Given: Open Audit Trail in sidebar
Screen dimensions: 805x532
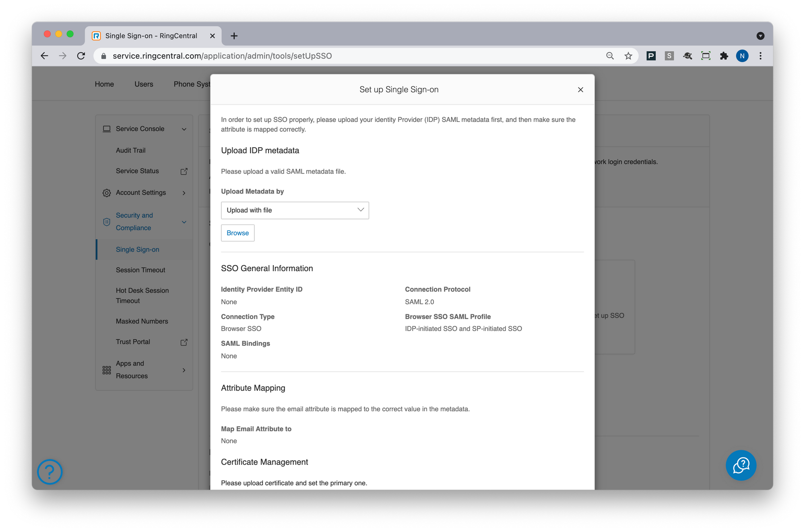Looking at the screenshot, I should (130, 150).
